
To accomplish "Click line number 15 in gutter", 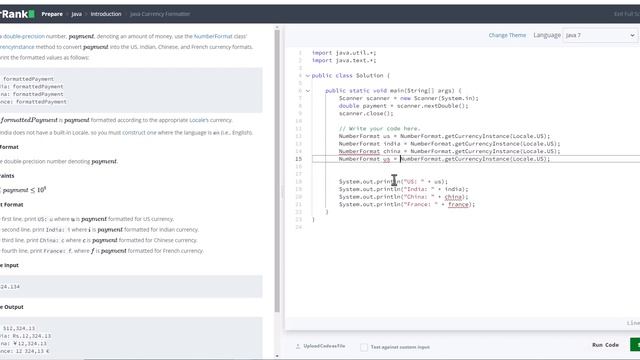I will point(299,159).
